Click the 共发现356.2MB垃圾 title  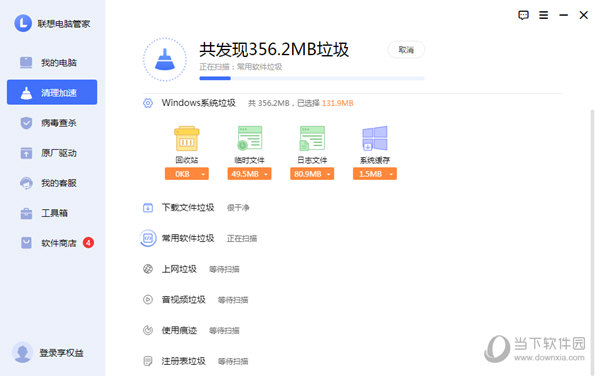click(x=274, y=49)
